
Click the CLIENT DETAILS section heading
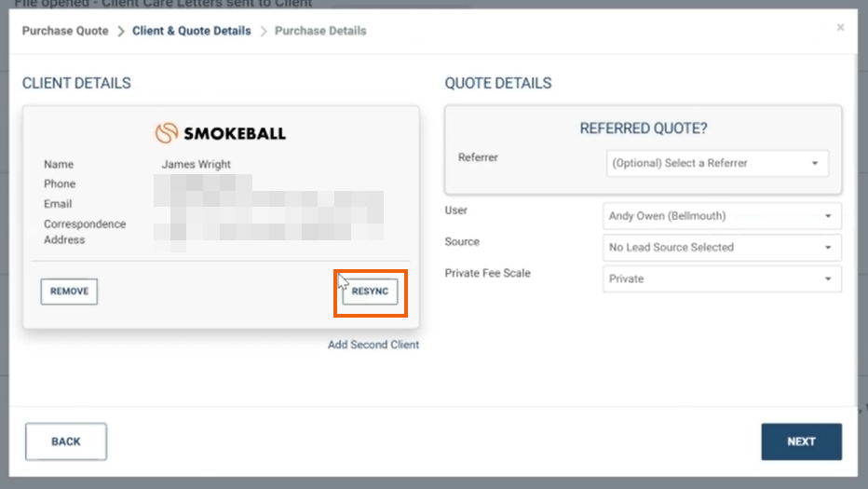[x=76, y=83]
